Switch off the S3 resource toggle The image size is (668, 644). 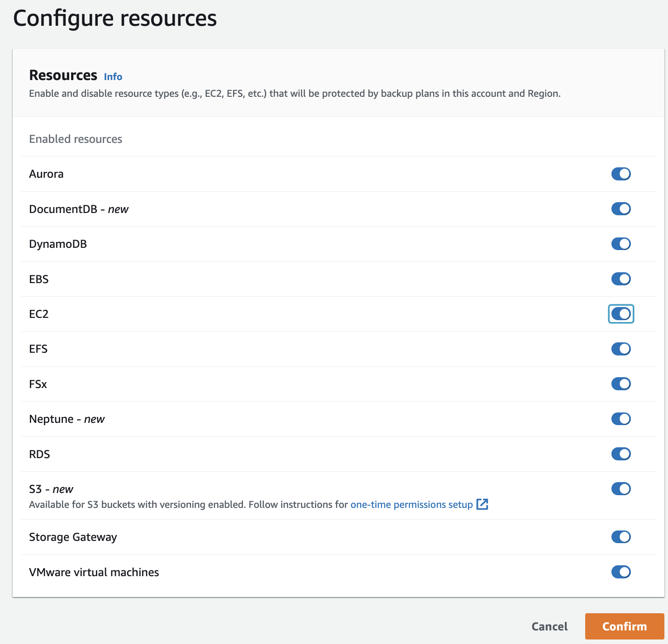(621, 489)
